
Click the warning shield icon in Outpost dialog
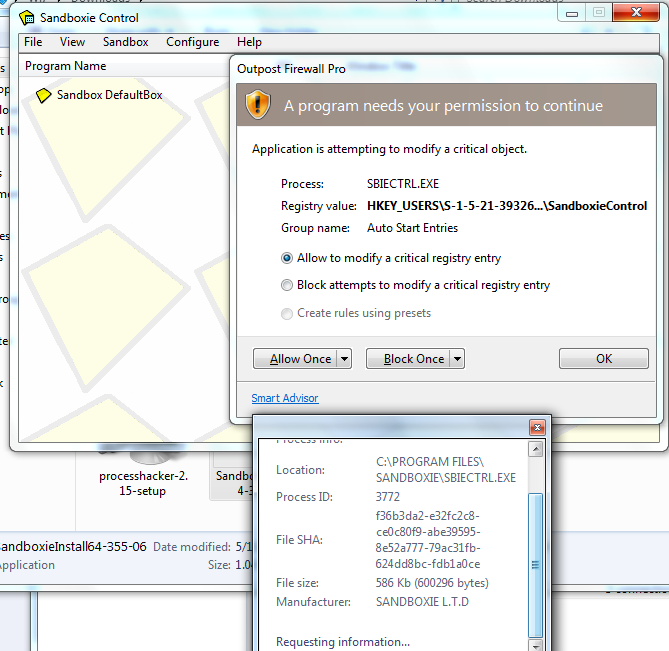point(258,105)
